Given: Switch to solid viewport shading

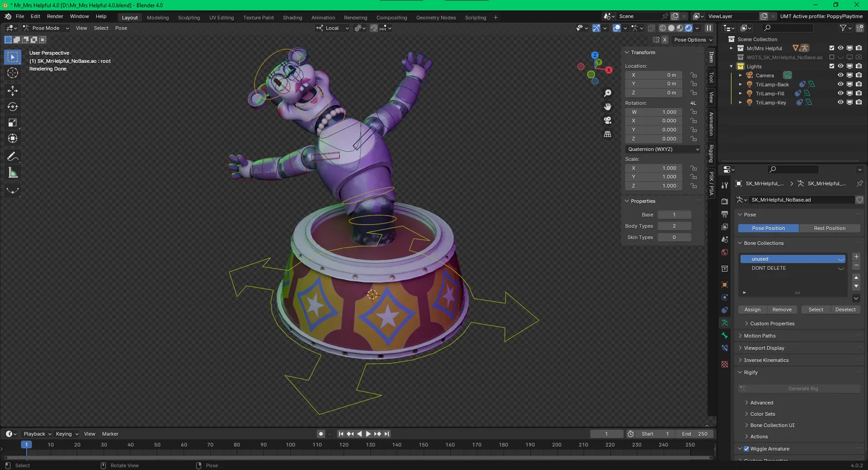Looking at the screenshot, I should point(671,28).
